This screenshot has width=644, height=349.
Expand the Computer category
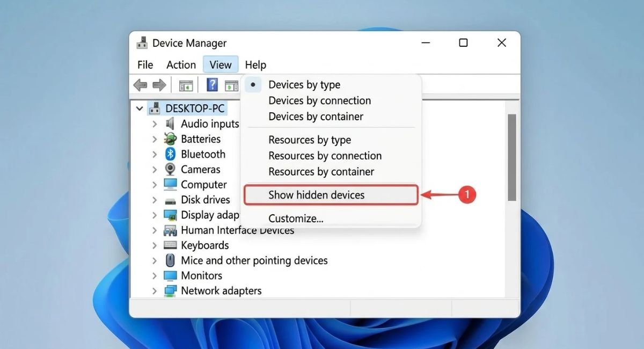point(155,184)
